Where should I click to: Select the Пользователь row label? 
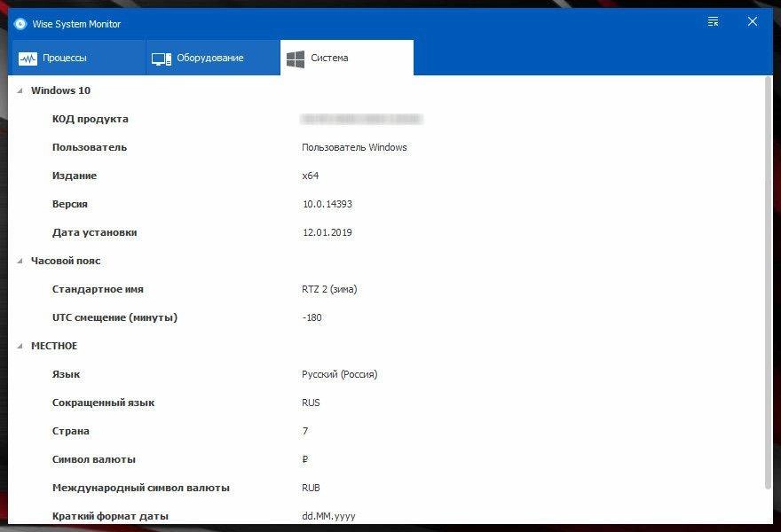click(90, 147)
